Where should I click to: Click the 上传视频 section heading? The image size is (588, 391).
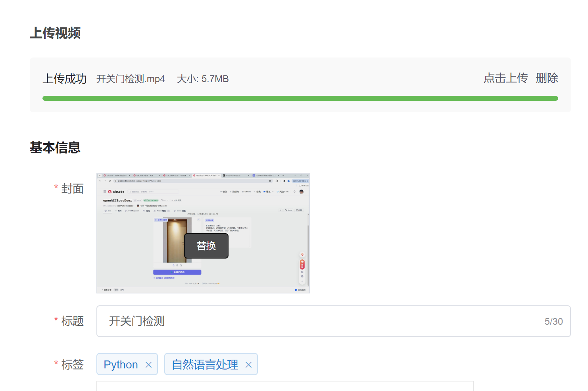click(55, 33)
